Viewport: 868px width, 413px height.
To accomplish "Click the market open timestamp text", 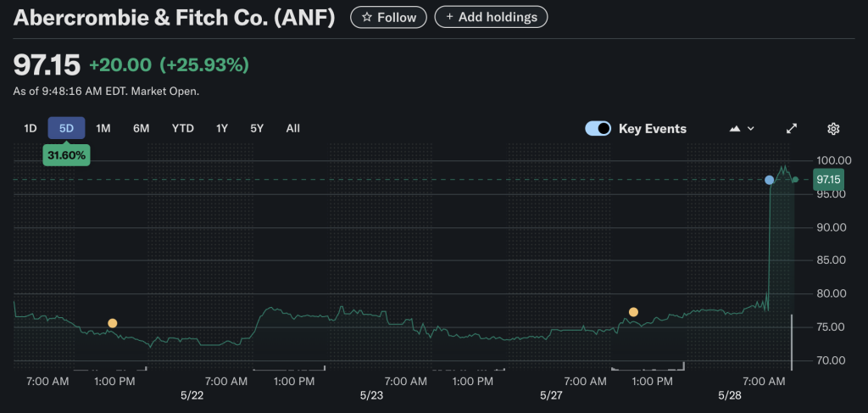I will [x=106, y=92].
